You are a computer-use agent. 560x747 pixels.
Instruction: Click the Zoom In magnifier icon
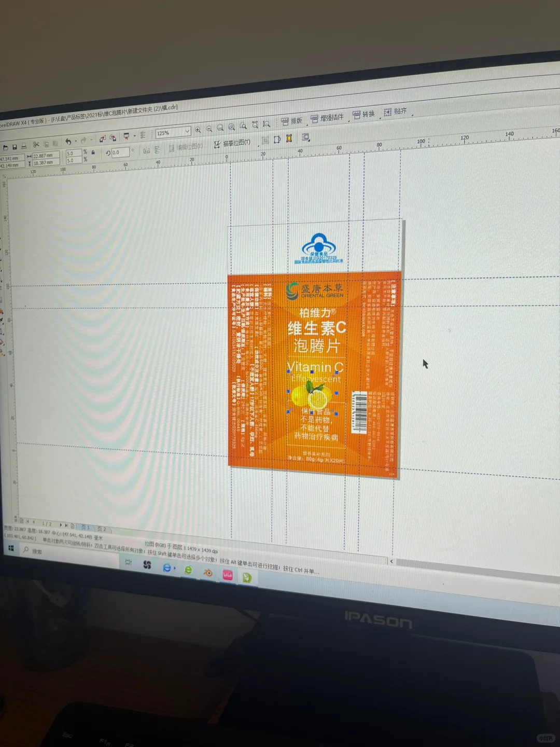coord(198,130)
